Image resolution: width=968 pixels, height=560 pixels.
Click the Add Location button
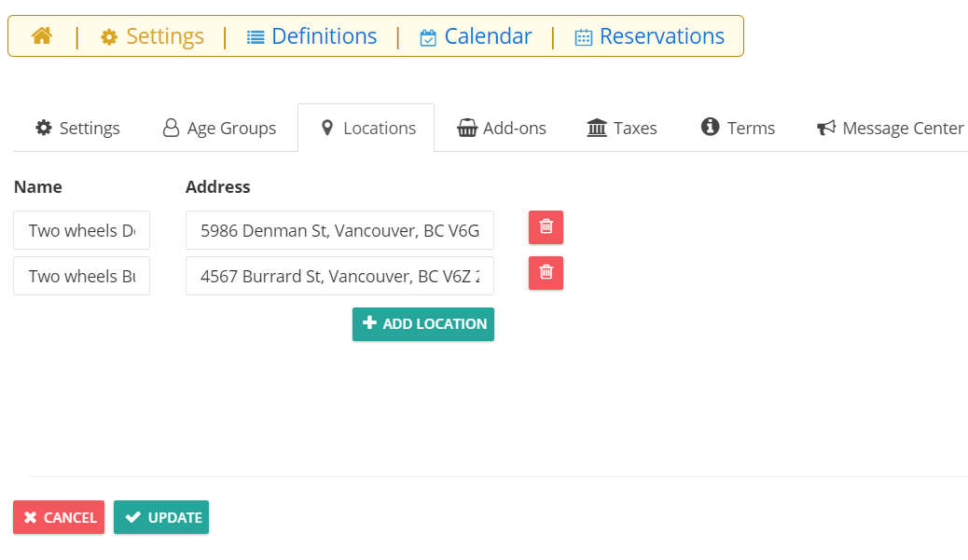click(x=423, y=324)
